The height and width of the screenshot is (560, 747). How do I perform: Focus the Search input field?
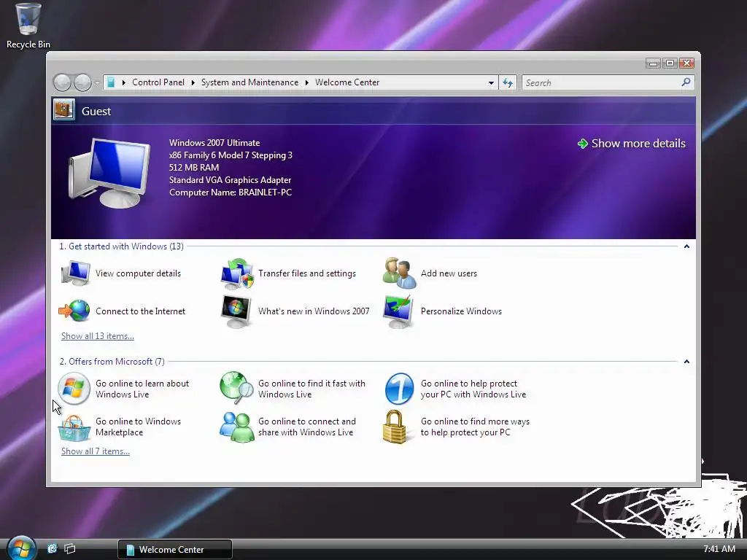pos(601,83)
